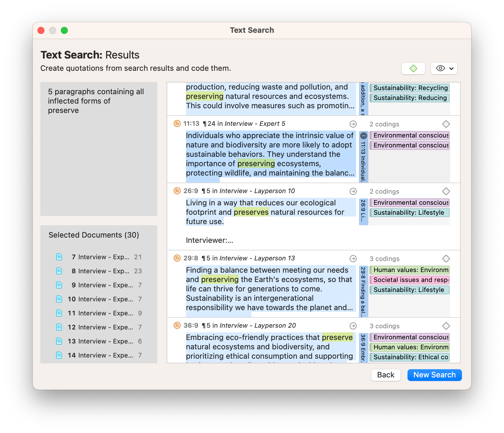This screenshot has height=433, width=504.
Task: Click the diamond code icon for quotation 29:8
Action: tap(446, 259)
